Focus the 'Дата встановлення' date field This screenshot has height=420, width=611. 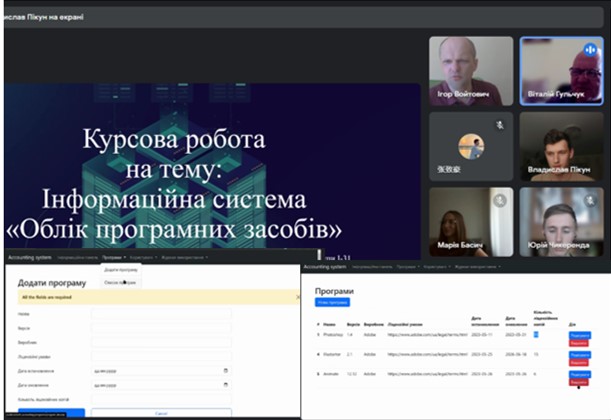(x=161, y=371)
